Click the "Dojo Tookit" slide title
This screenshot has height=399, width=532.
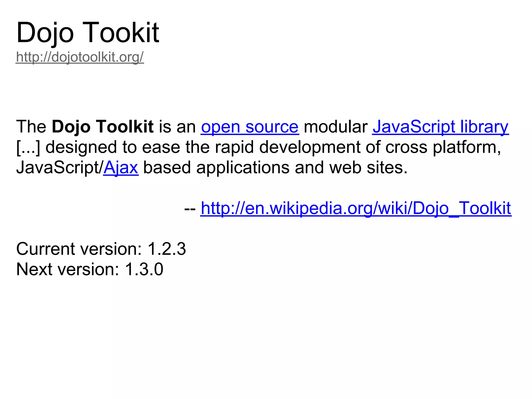(88, 33)
